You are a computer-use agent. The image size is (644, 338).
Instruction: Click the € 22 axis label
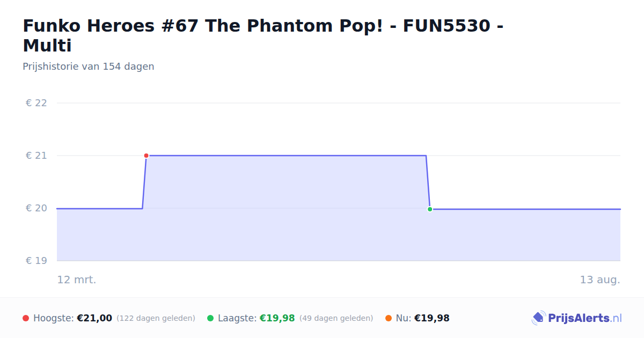coord(36,103)
